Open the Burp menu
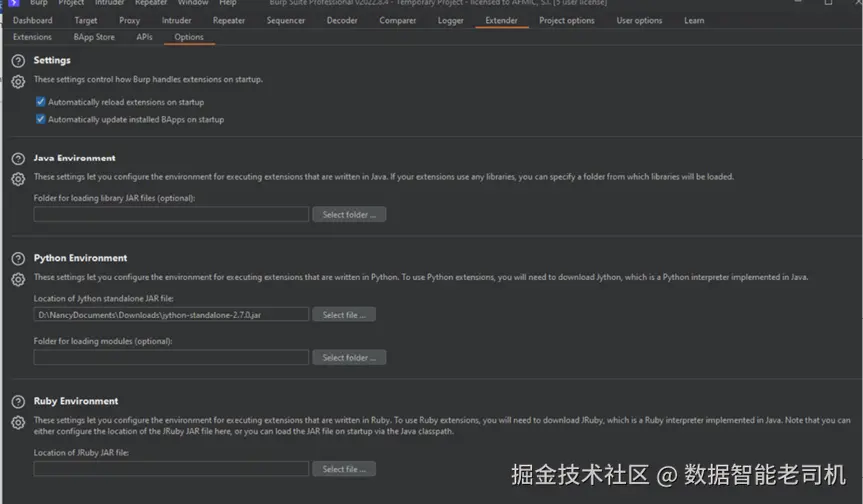The width and height of the screenshot is (863, 504). [x=39, y=3]
